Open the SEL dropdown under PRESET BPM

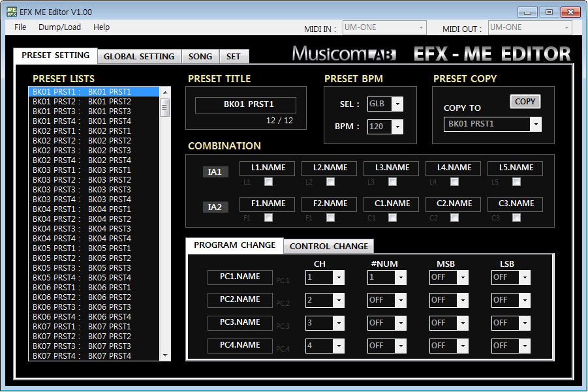[397, 104]
